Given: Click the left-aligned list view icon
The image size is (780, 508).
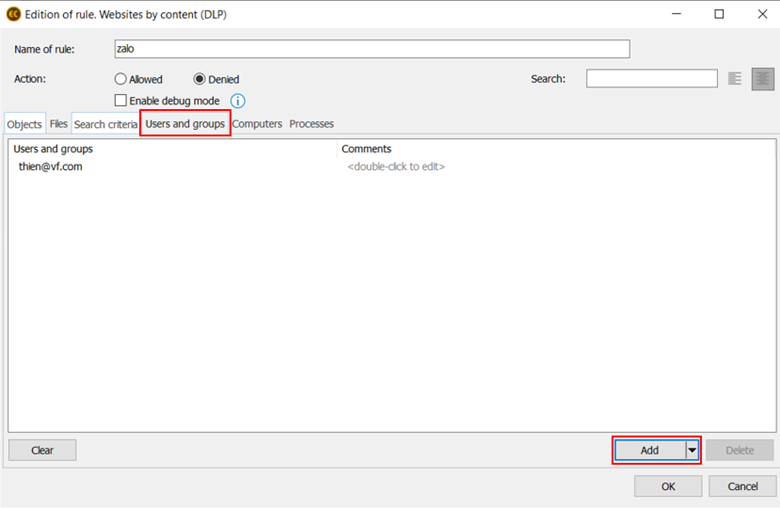Looking at the screenshot, I should 735,79.
